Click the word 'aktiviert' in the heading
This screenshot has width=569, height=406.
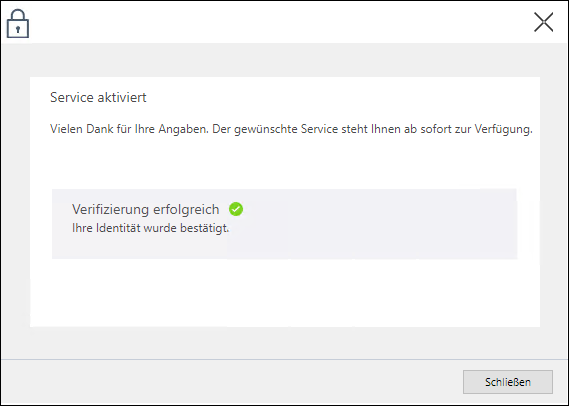[122, 97]
